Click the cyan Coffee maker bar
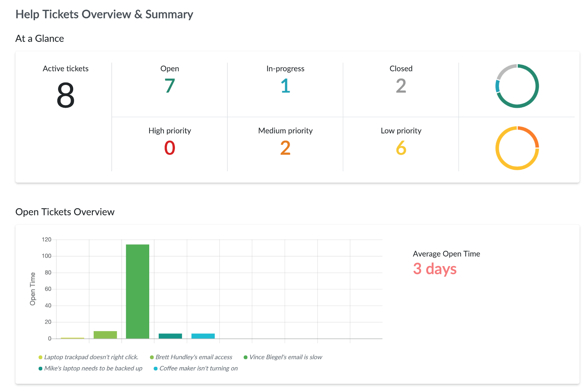This screenshot has height=387, width=588. click(x=203, y=336)
